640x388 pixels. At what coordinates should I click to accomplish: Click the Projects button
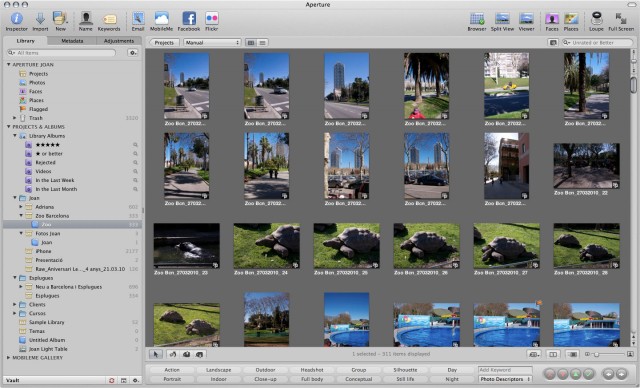[x=164, y=42]
